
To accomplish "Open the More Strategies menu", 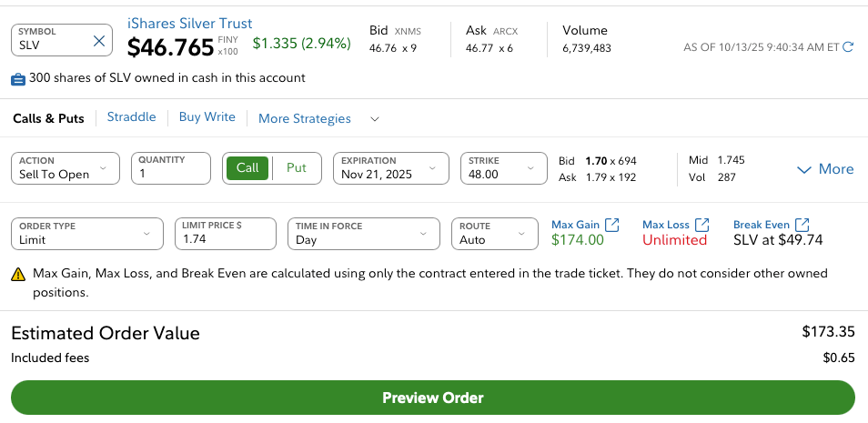I will [318, 118].
